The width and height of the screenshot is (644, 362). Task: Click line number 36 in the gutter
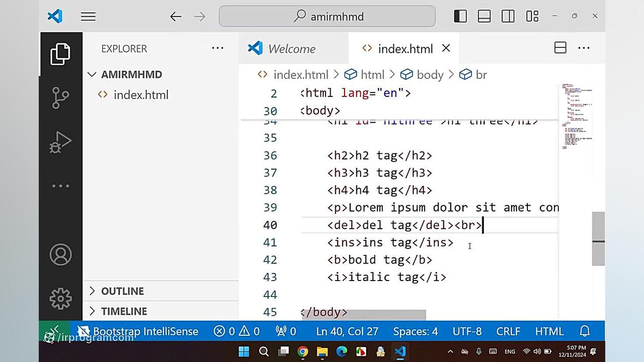coord(270,155)
